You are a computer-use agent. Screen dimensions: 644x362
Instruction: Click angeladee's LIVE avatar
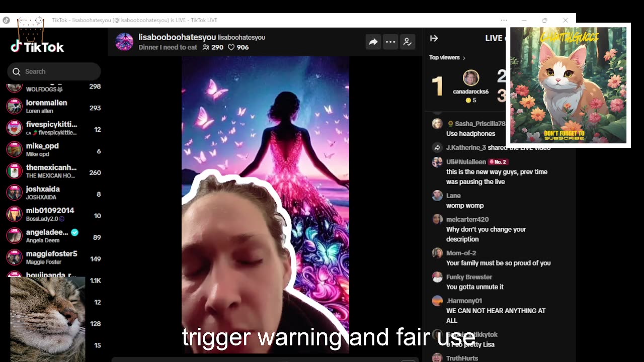pyautogui.click(x=15, y=236)
